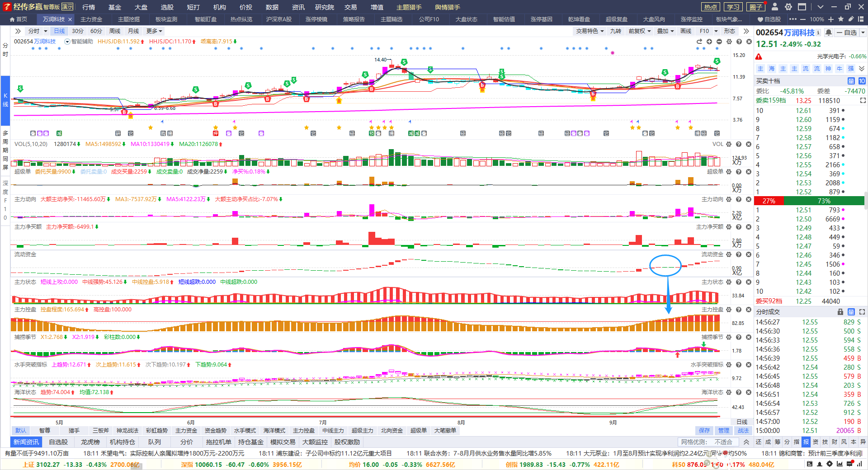Switch to the 主力资金 tab
This screenshot has width=868, height=470.
point(91,19)
